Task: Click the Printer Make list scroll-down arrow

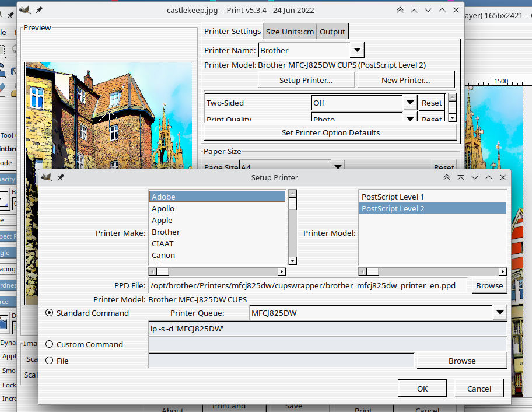Action: coord(293,261)
